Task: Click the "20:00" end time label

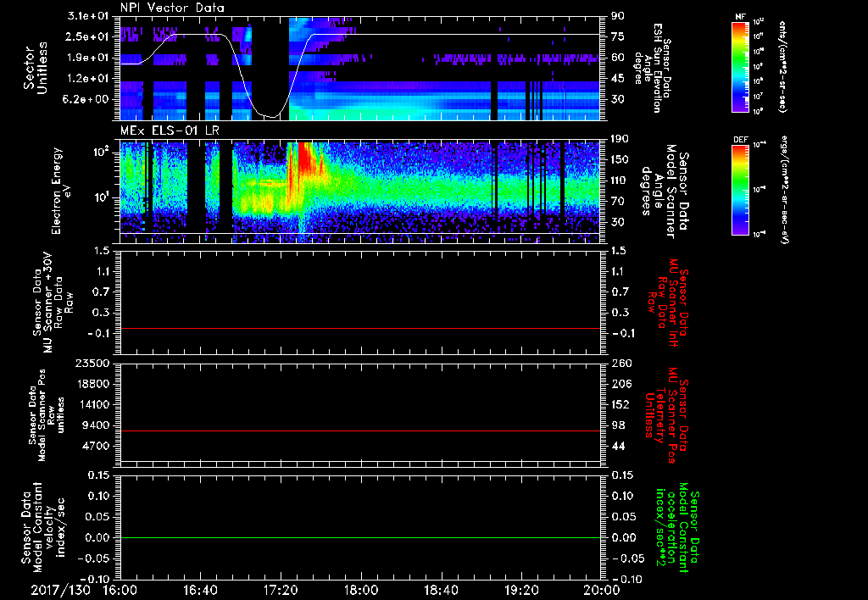Action: 602,590
